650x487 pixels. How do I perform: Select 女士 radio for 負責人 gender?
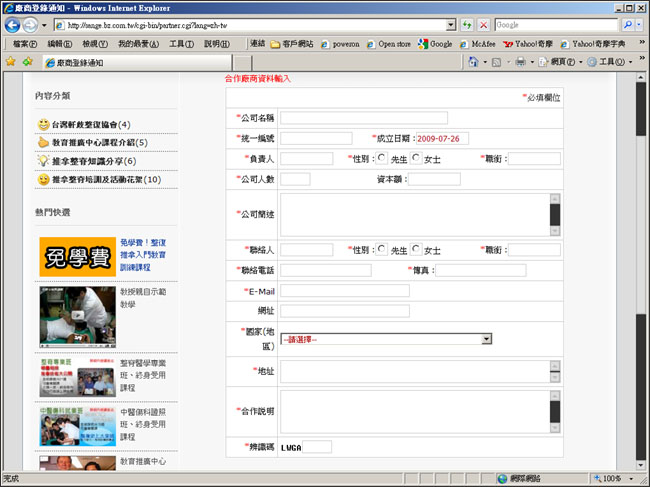(x=416, y=158)
